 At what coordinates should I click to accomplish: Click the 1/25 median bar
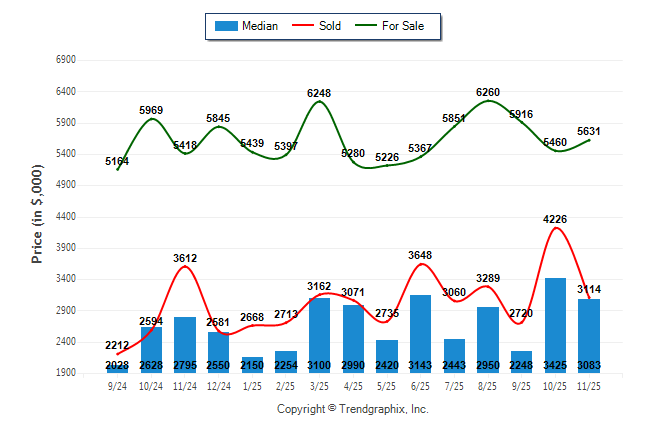click(x=253, y=364)
